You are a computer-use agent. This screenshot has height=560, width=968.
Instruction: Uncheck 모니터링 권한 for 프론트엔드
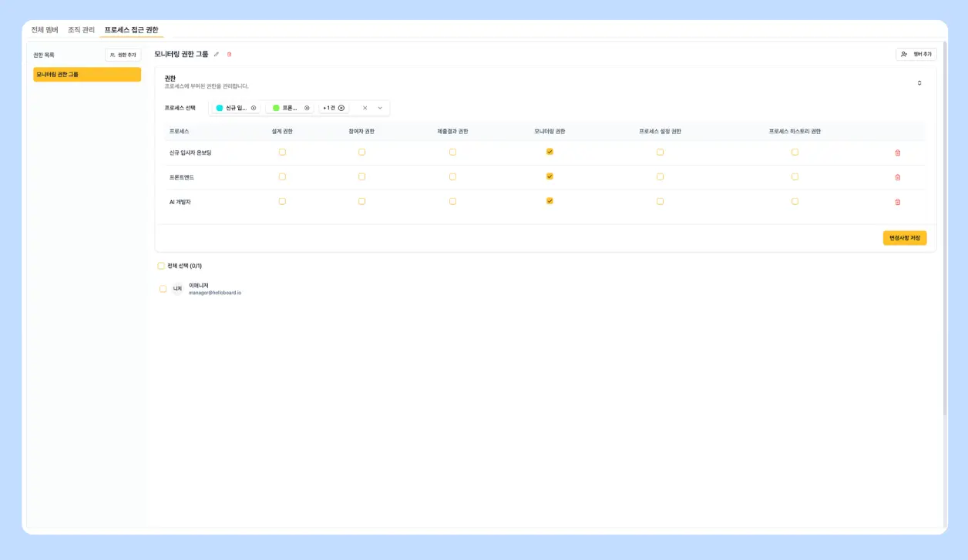click(x=550, y=176)
